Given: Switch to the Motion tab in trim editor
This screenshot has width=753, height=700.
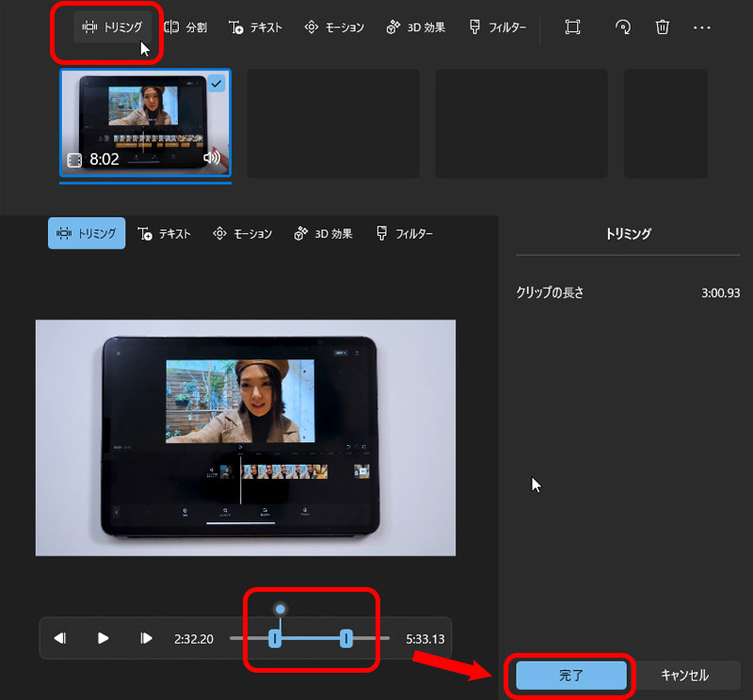Looking at the screenshot, I should tap(242, 233).
